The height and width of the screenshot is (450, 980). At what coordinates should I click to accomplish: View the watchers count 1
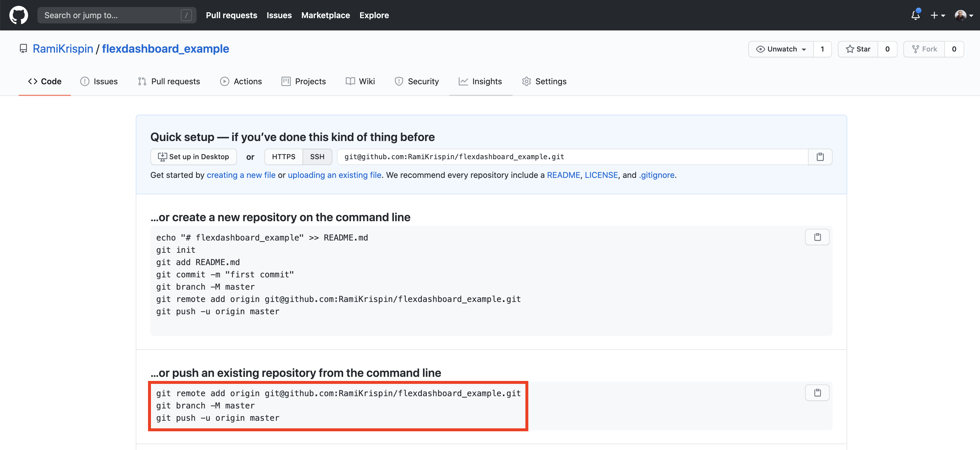[822, 49]
